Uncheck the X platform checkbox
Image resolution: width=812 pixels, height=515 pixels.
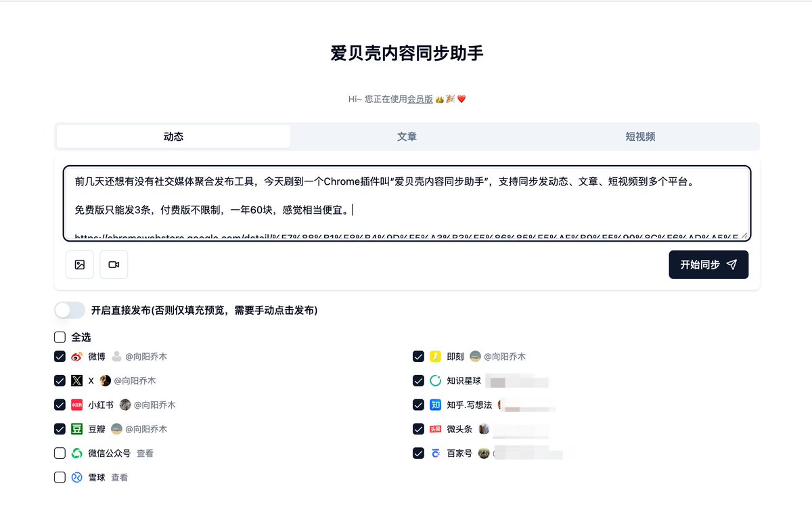click(60, 381)
